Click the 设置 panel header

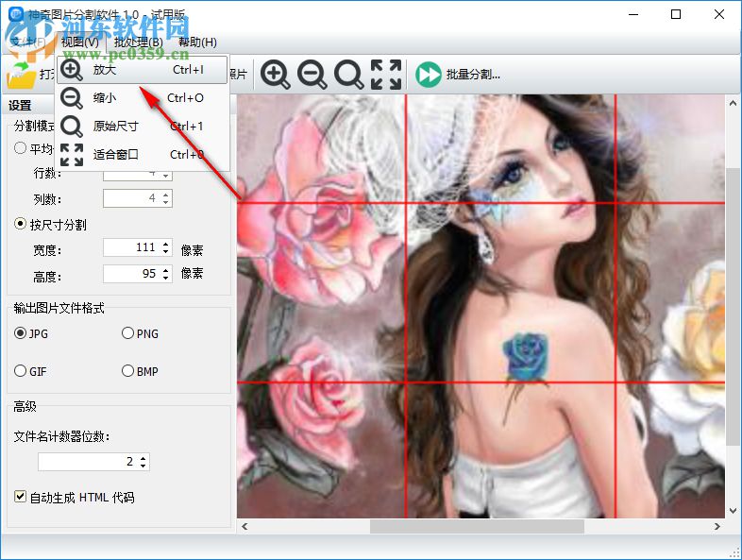20,105
